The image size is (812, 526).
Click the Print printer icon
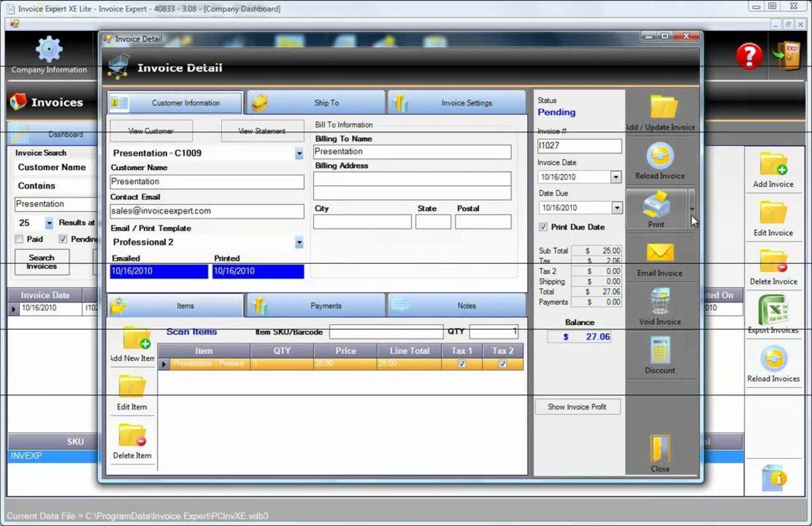(656, 205)
